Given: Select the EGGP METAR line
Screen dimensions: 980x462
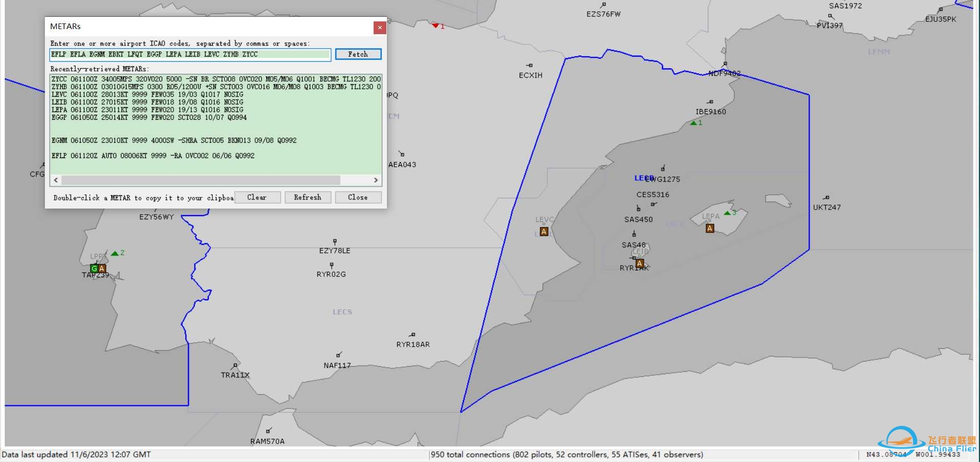Looking at the screenshot, I should [x=149, y=118].
